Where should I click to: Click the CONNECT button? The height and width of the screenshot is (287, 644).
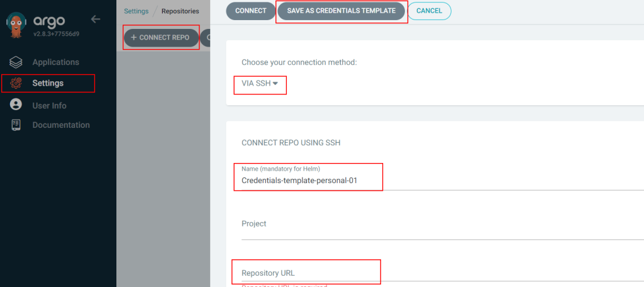point(251,11)
